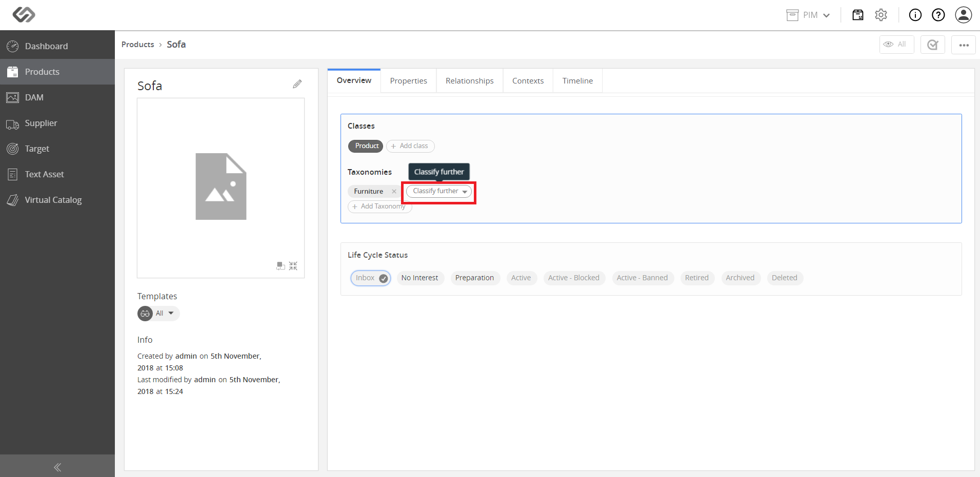Viewport: 980px width, 477px height.
Task: Go to Dashboard in sidebar
Action: coord(57,46)
